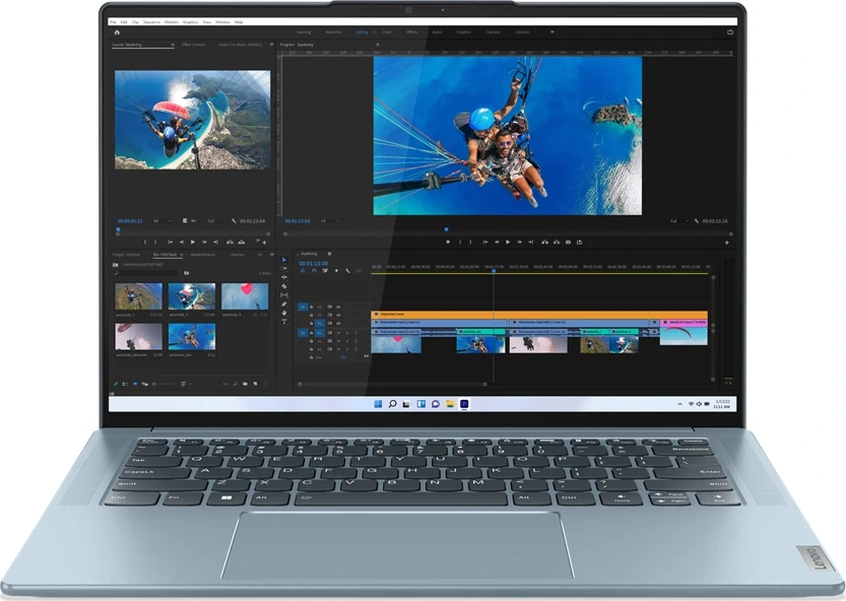Open the Media Browser panel tab
Screen dimensions: 846x601
(x=203, y=254)
